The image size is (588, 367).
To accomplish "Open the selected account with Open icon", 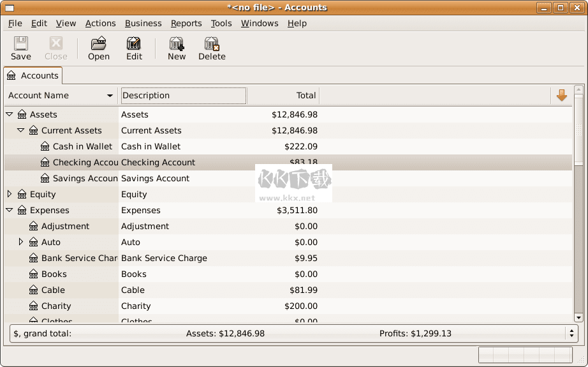I will pyautogui.click(x=98, y=44).
